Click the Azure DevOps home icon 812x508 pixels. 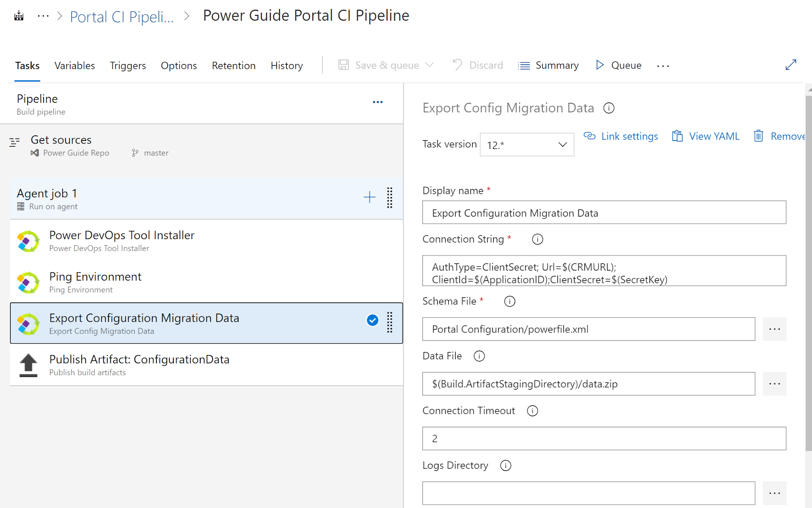click(x=19, y=16)
